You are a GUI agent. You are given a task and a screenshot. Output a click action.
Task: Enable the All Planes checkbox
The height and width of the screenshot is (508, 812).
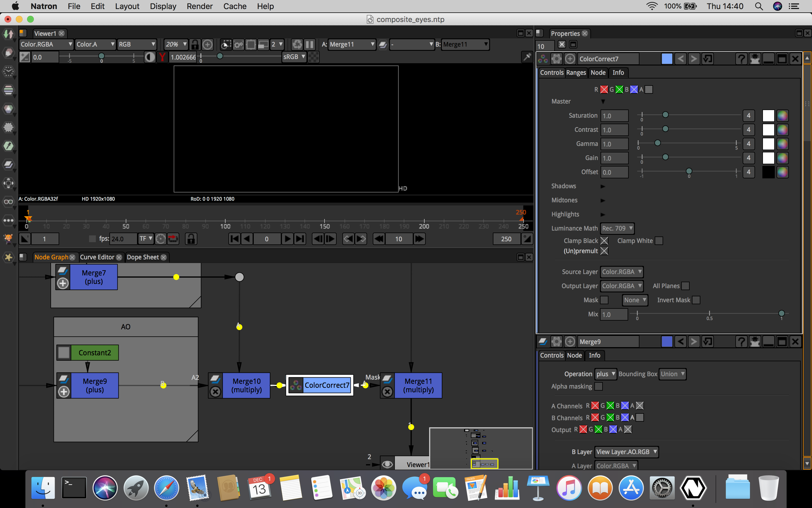[x=685, y=286]
